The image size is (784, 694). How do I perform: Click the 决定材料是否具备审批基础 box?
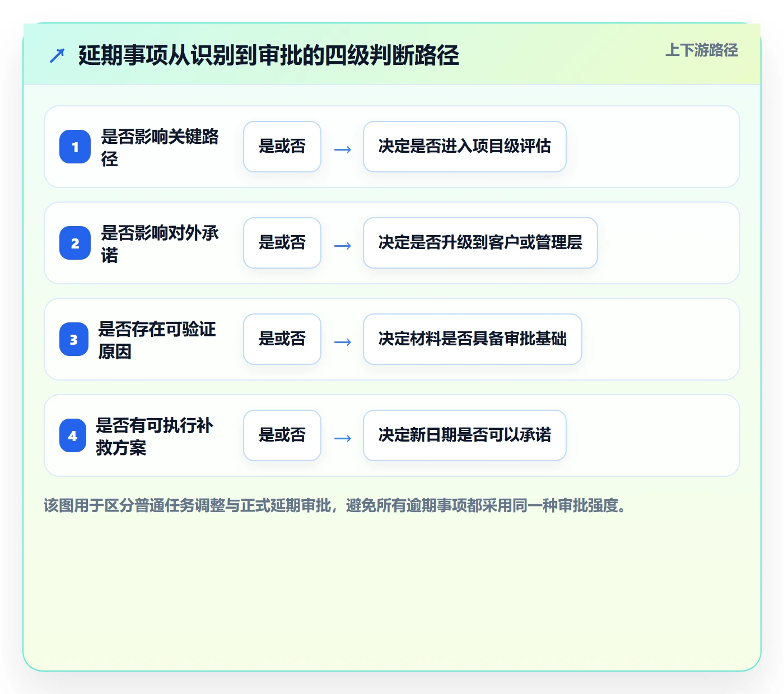(x=473, y=339)
